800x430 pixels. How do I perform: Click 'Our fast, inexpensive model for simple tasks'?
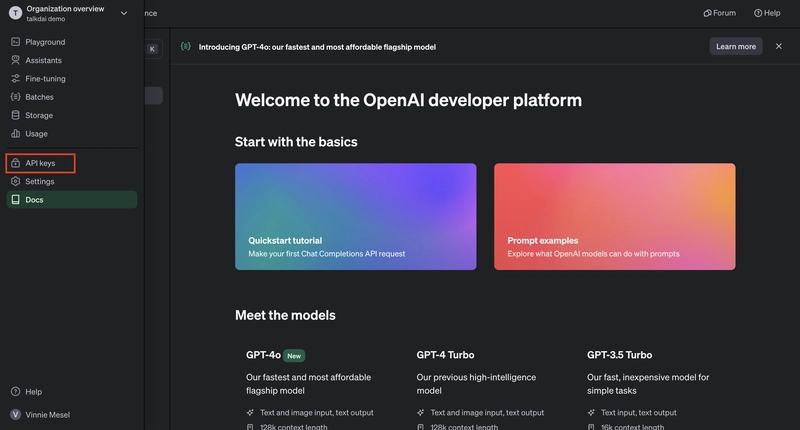648,384
